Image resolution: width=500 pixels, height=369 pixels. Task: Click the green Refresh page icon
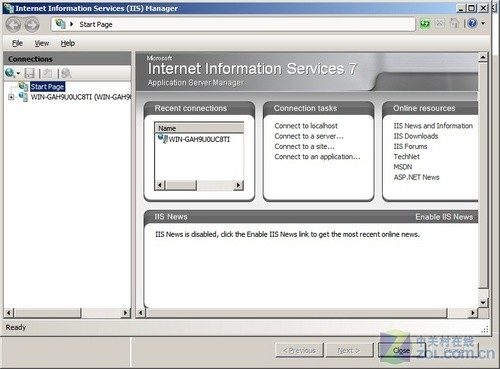[425, 24]
